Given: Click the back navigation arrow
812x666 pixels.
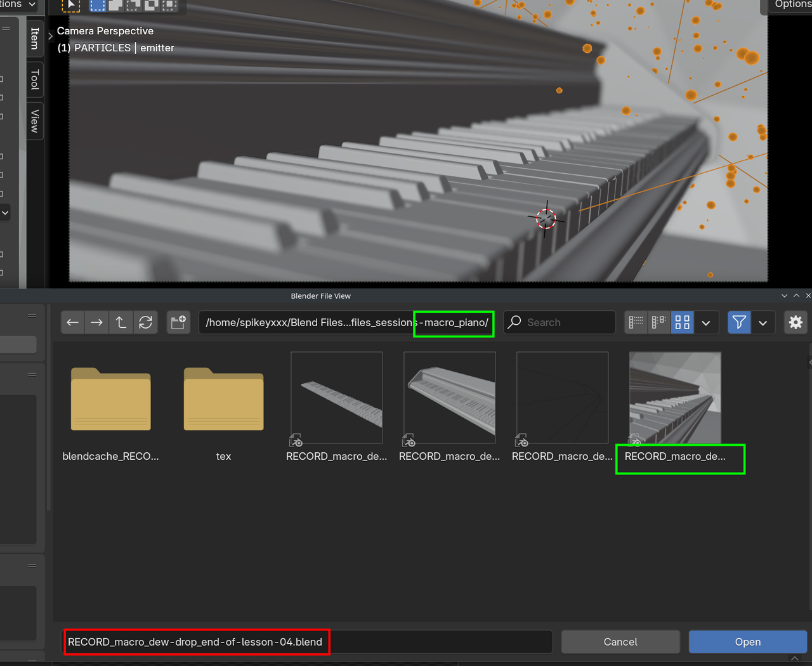Looking at the screenshot, I should tap(72, 322).
